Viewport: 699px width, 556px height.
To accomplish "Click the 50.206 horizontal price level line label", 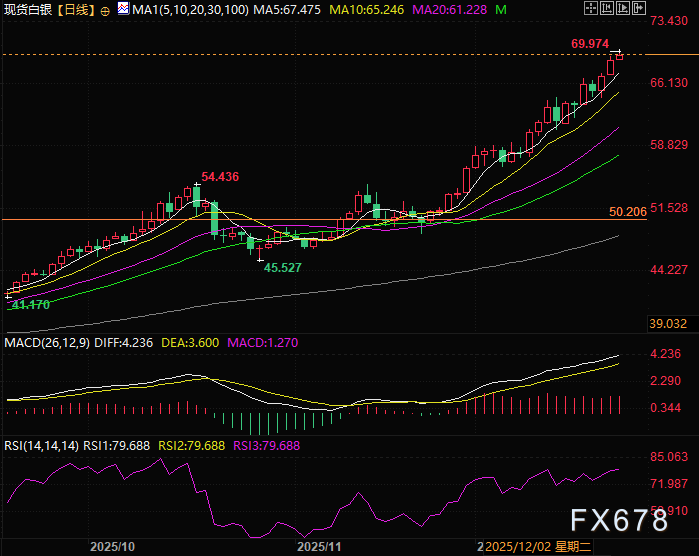I will (x=627, y=212).
